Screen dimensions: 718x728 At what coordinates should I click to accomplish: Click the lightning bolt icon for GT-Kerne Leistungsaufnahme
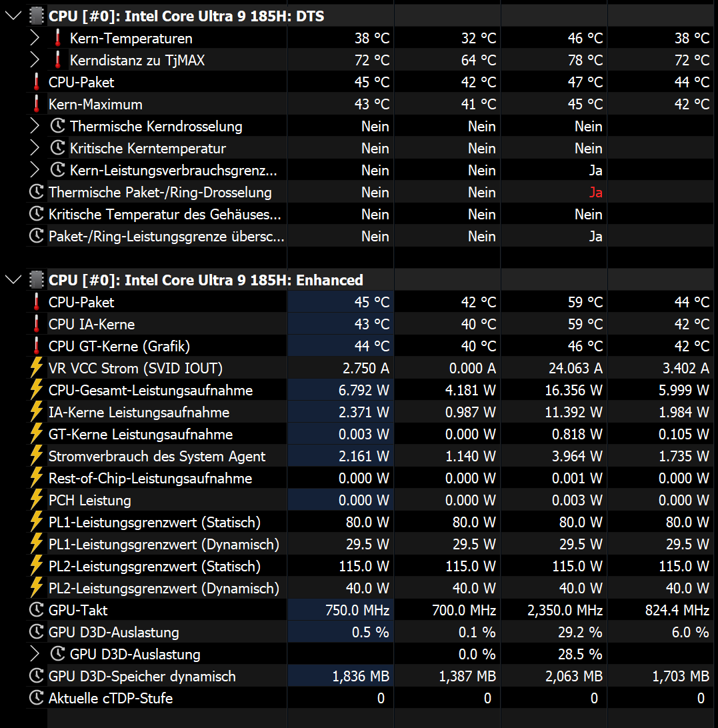tap(36, 433)
